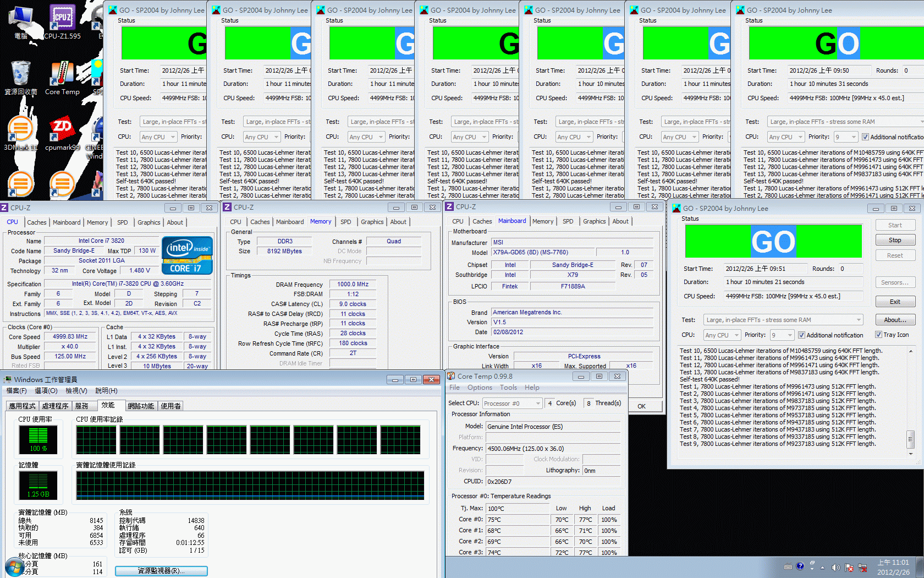Open the 資源回收筒 recycle bin icon
The image size is (924, 578).
21,78
